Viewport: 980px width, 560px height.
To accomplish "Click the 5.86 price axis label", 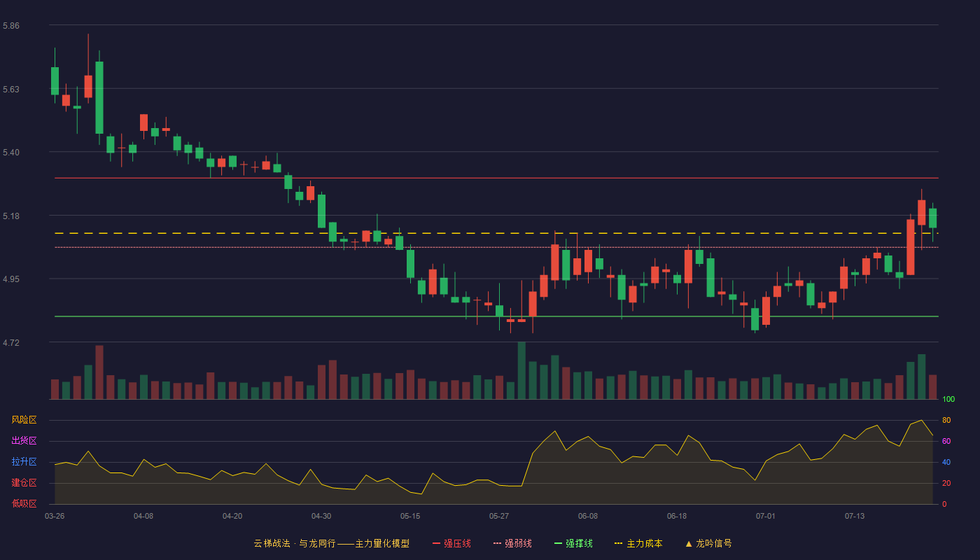I will [11, 26].
